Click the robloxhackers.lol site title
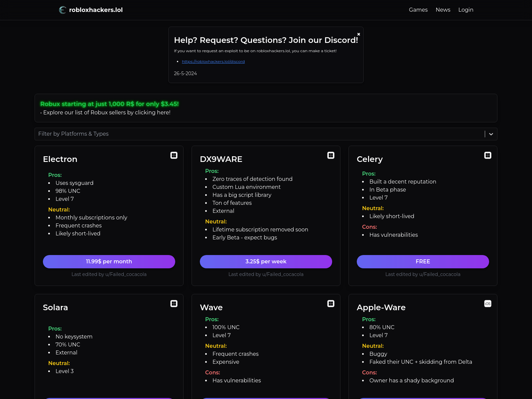This screenshot has width=532, height=399. click(x=96, y=10)
